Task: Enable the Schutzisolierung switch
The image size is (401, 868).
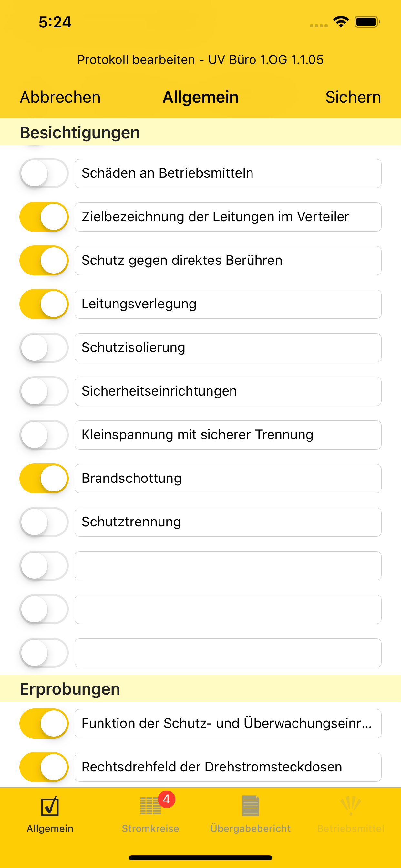Action: pos(44,347)
